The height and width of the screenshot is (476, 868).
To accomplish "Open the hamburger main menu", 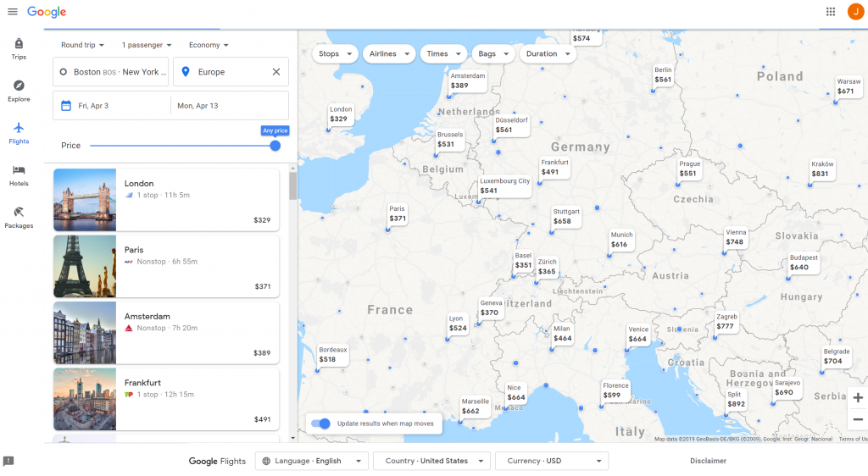I will pos(12,12).
